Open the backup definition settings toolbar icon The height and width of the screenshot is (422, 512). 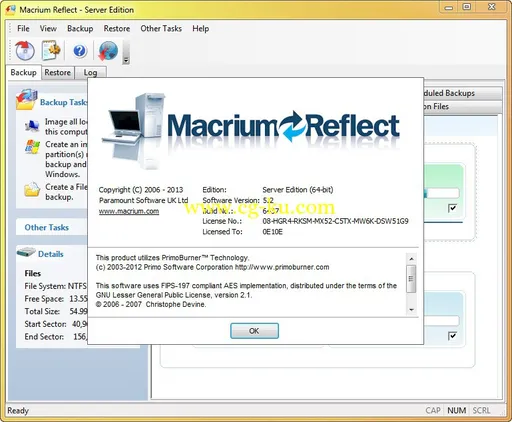coord(51,51)
